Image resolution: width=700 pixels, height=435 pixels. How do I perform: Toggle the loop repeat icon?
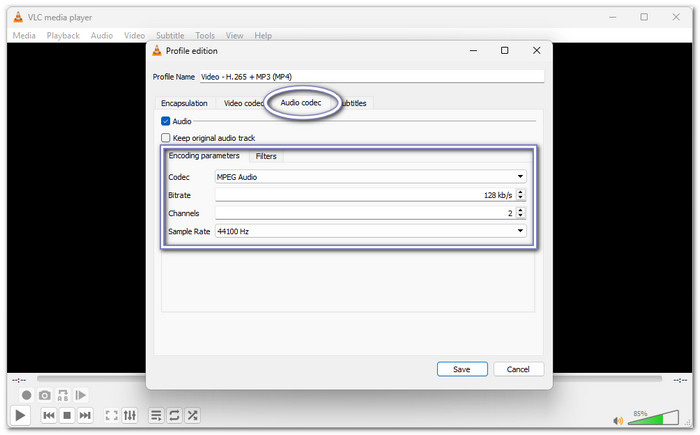tap(174, 415)
